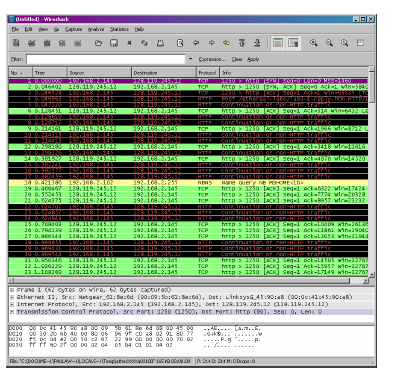The width and height of the screenshot is (400, 376).
Task: Save capture file floppy icon
Action: tap(114, 43)
